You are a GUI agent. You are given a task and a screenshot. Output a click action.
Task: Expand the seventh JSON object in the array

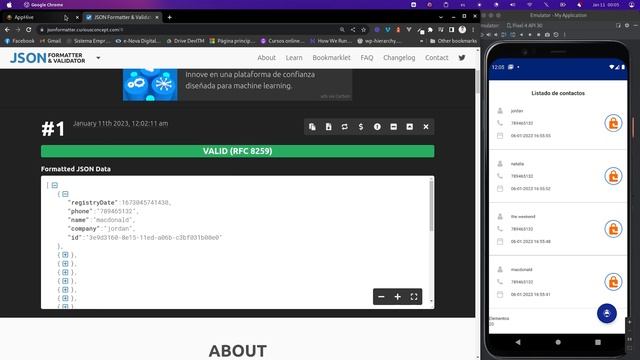(x=65, y=298)
